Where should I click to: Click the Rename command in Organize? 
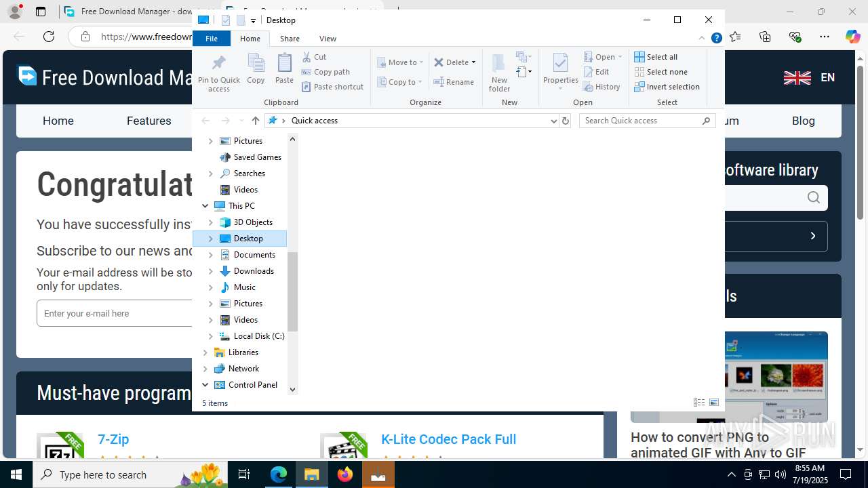pos(454,82)
